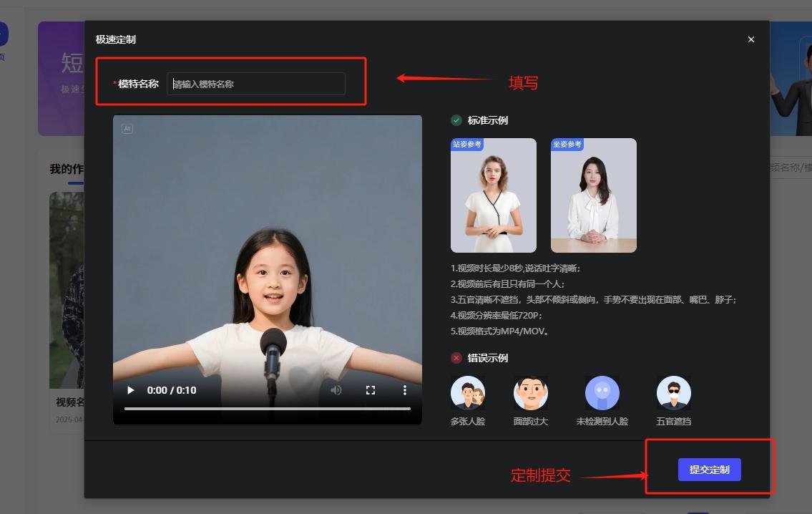This screenshot has height=514, width=812.
Task: Open the video player more-options menu
Action: pos(405,390)
